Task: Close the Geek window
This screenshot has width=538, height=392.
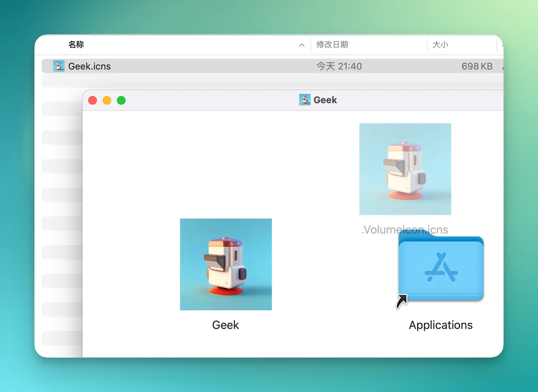Action: tap(93, 100)
